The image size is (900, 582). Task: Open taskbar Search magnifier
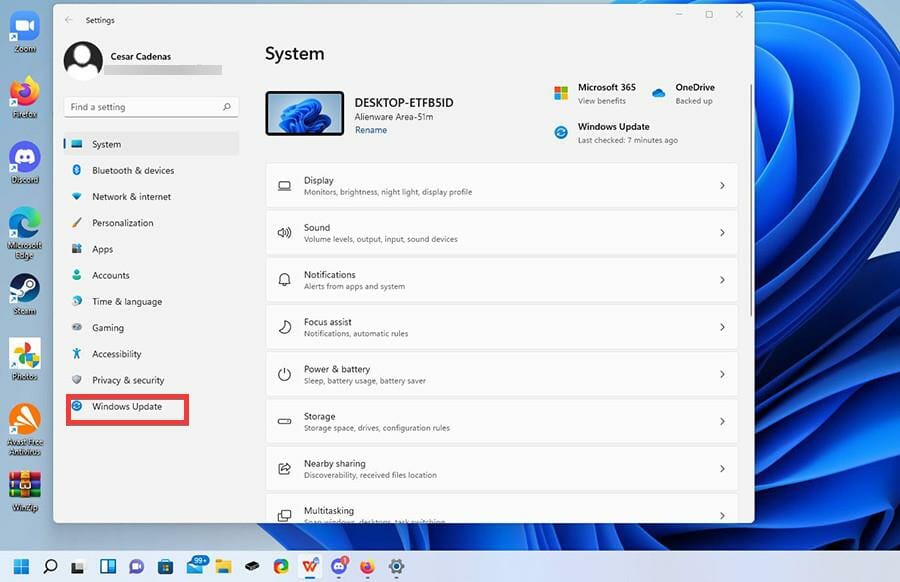click(50, 567)
